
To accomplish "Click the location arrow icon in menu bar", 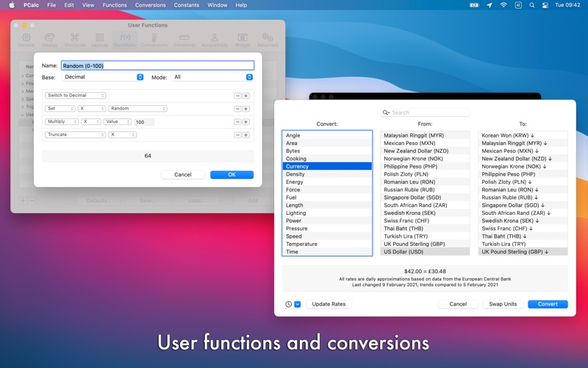I will 490,5.
